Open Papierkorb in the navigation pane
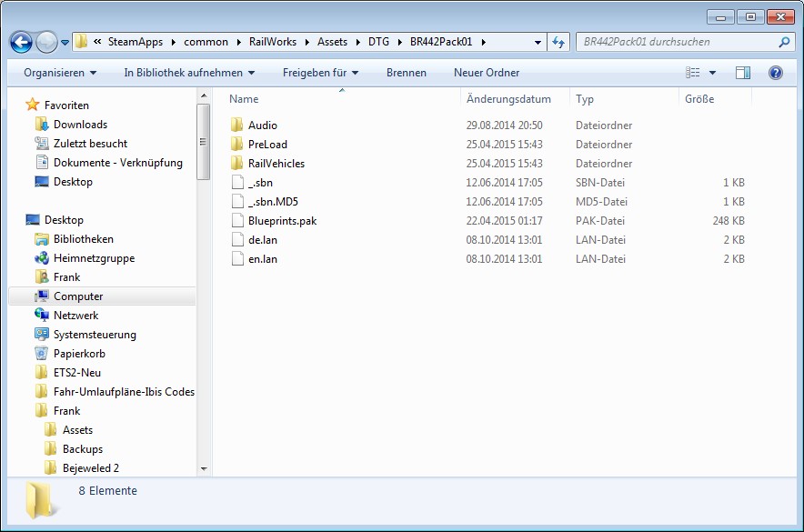This screenshot has width=804, height=532. pyautogui.click(x=80, y=354)
